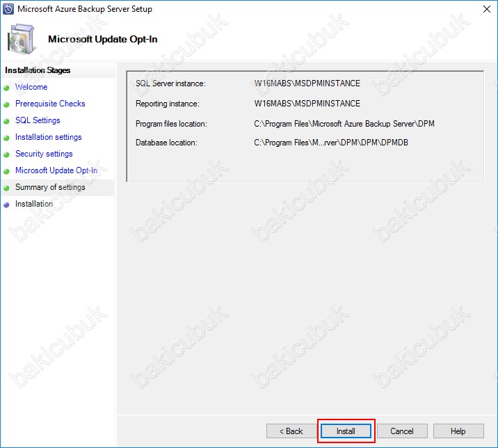
Task: Click the Database location path value
Action: (x=331, y=143)
